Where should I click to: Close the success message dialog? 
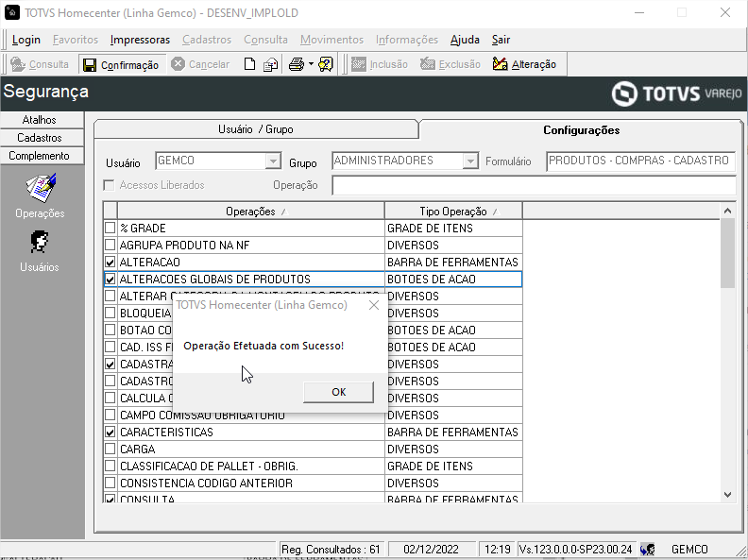pos(374,305)
